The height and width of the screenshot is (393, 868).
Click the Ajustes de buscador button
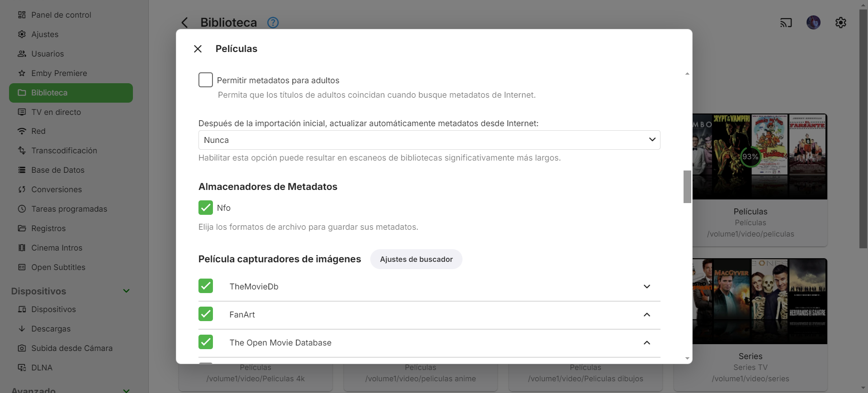point(416,259)
